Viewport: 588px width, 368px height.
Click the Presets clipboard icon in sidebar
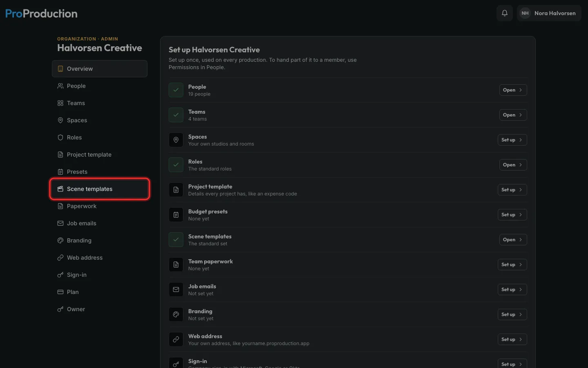[x=60, y=172]
